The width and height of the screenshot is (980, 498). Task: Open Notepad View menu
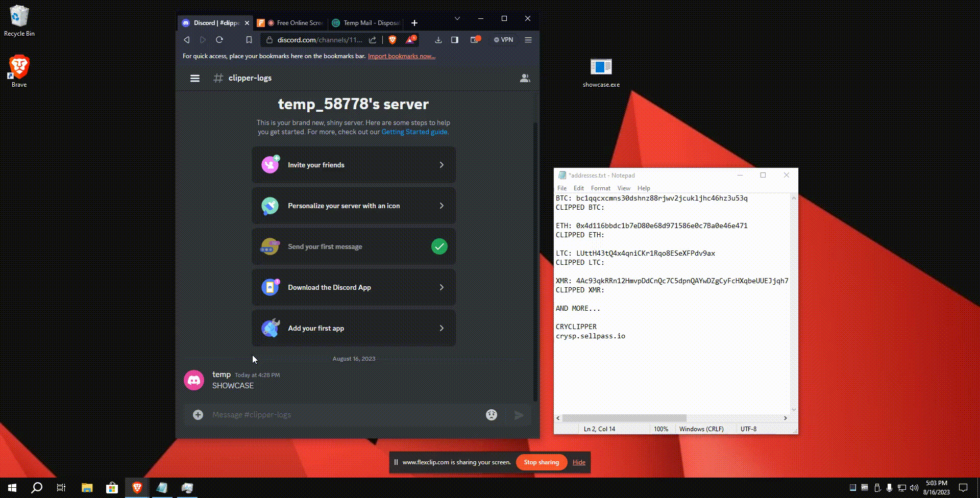[x=624, y=188]
